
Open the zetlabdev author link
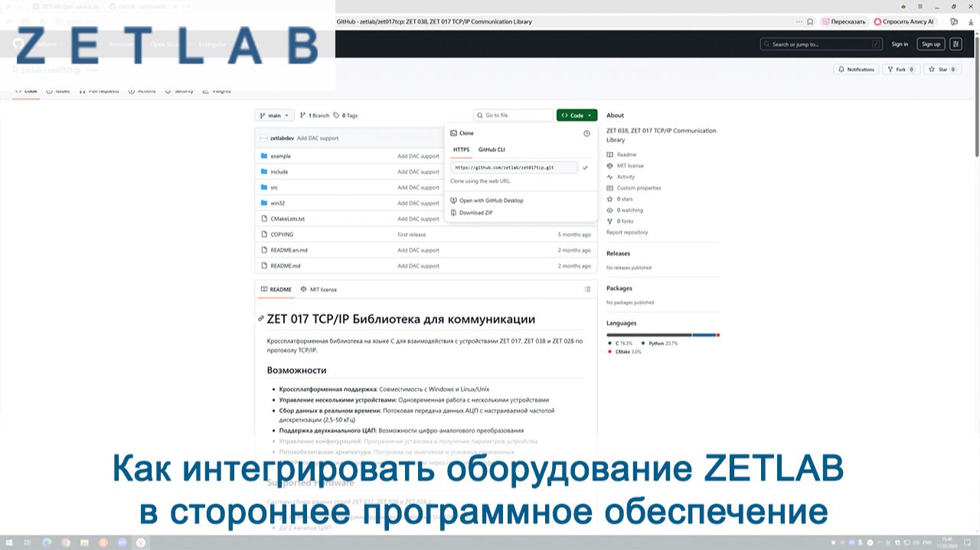[x=283, y=138]
